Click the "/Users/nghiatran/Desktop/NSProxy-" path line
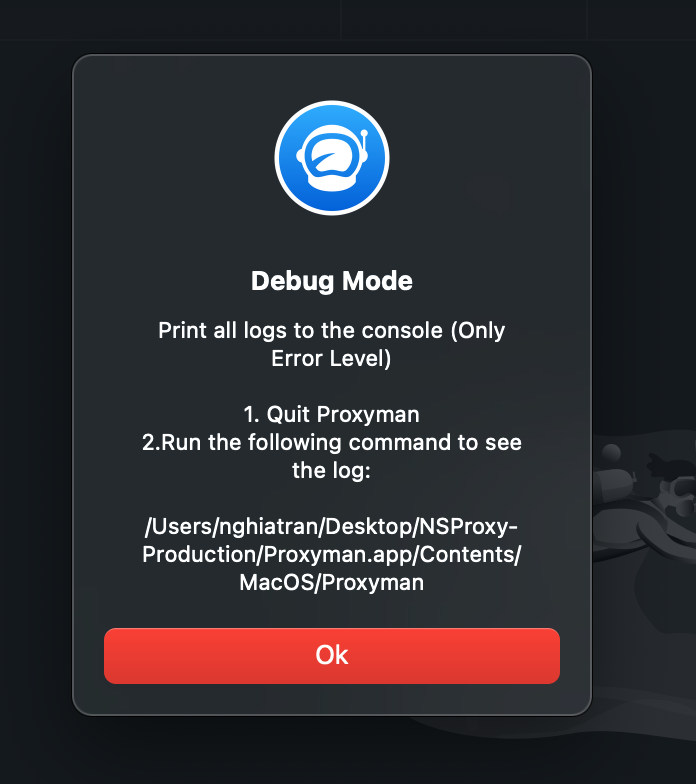The image size is (696, 784). tap(332, 526)
